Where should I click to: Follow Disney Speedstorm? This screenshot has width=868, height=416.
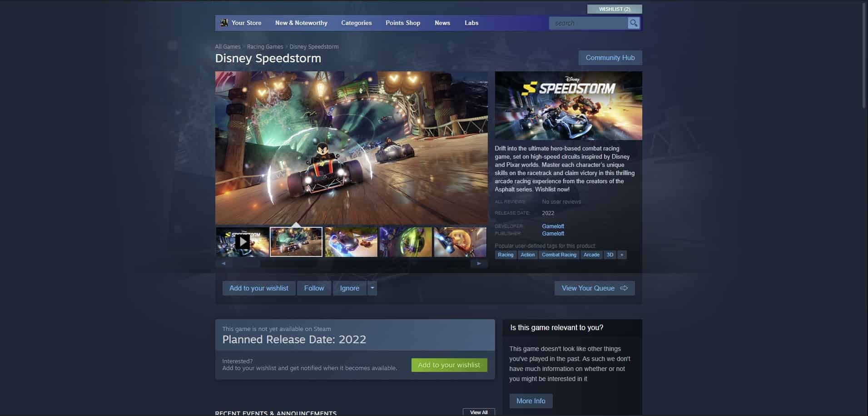click(314, 288)
